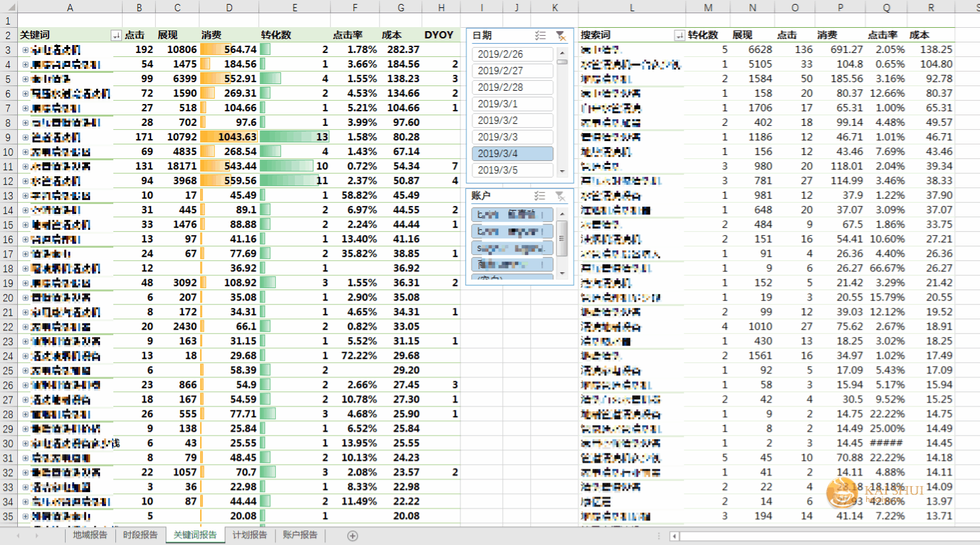This screenshot has height=545, width=980.
Task: Add a new sheet with plus button
Action: coord(353,536)
